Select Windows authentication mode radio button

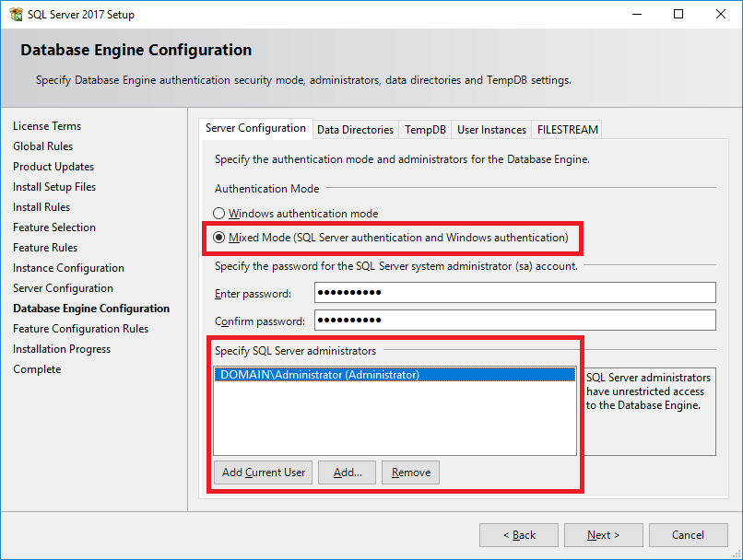tap(218, 214)
